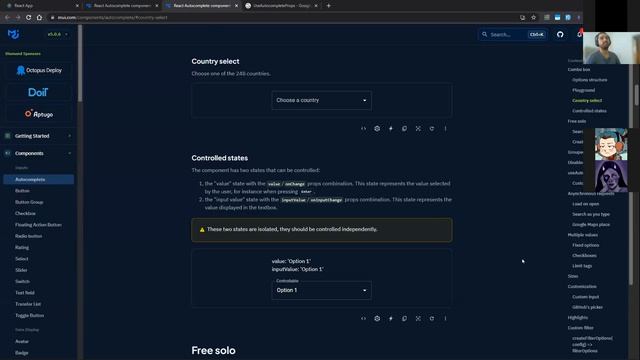Click the Country select heading

[x=216, y=61]
